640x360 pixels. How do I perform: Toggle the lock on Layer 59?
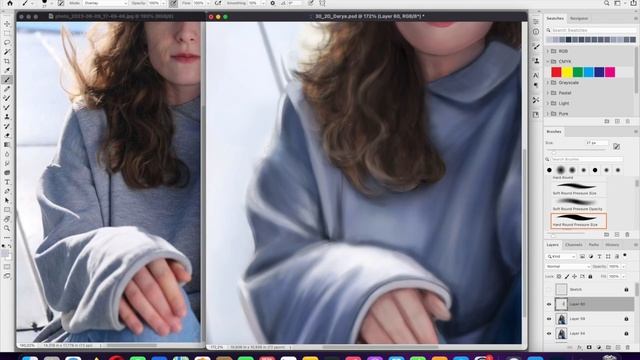pyautogui.click(x=626, y=319)
